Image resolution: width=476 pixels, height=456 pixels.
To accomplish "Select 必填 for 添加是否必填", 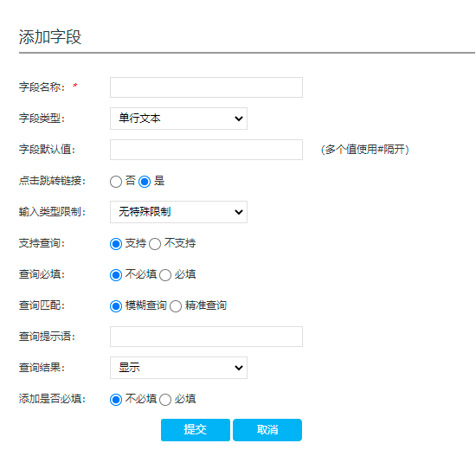I will point(165,400).
